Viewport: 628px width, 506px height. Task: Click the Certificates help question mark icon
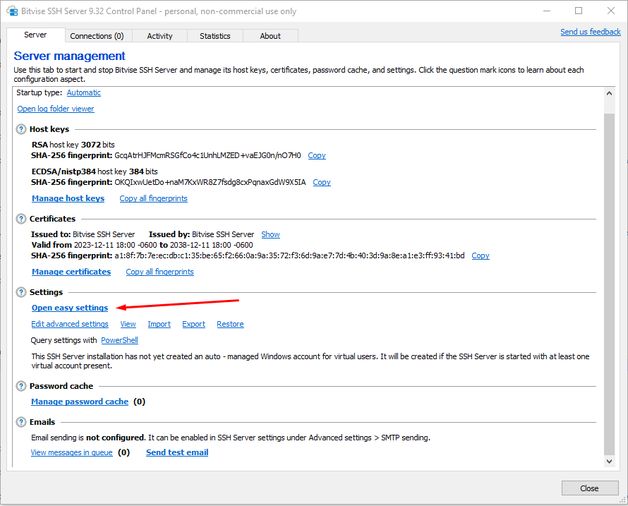21,219
